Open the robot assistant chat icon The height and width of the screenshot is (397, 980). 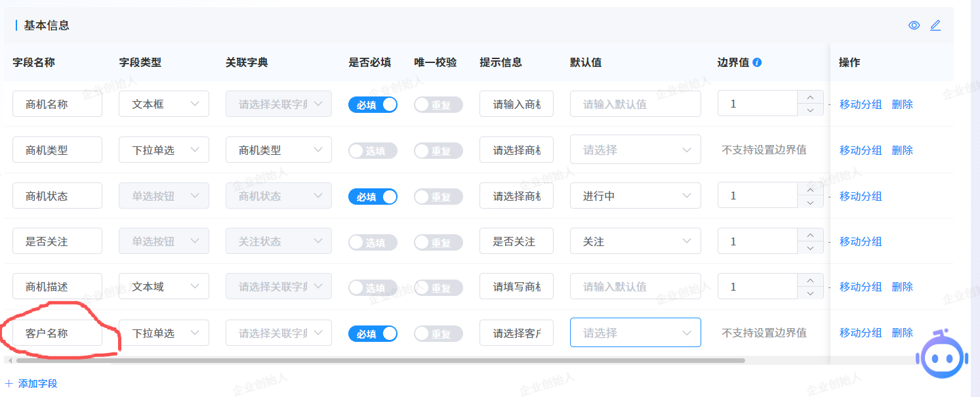942,354
